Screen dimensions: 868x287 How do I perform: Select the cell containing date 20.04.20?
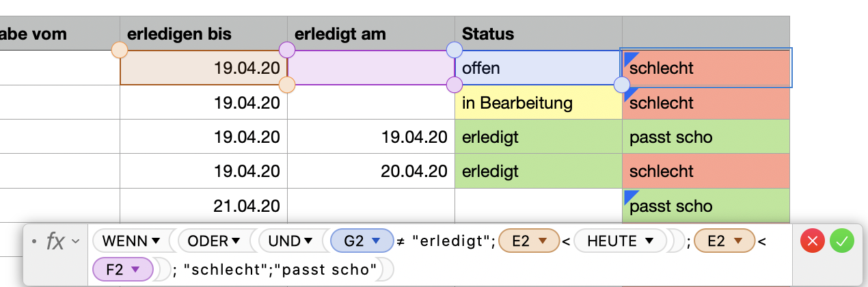click(x=370, y=172)
